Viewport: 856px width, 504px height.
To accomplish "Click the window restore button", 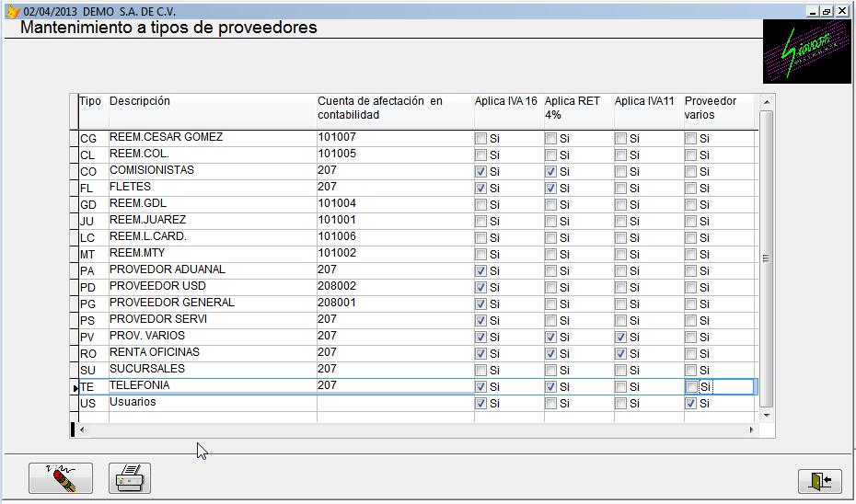I will [x=827, y=11].
